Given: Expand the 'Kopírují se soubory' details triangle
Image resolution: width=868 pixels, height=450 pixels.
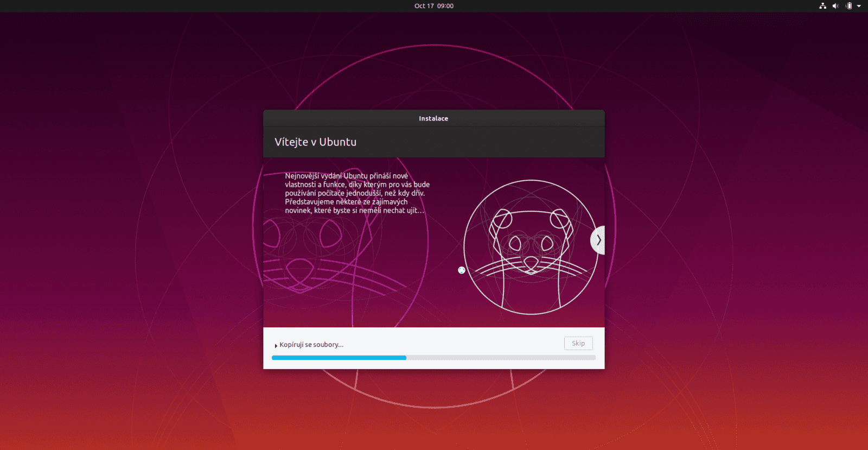Looking at the screenshot, I should click(x=276, y=345).
